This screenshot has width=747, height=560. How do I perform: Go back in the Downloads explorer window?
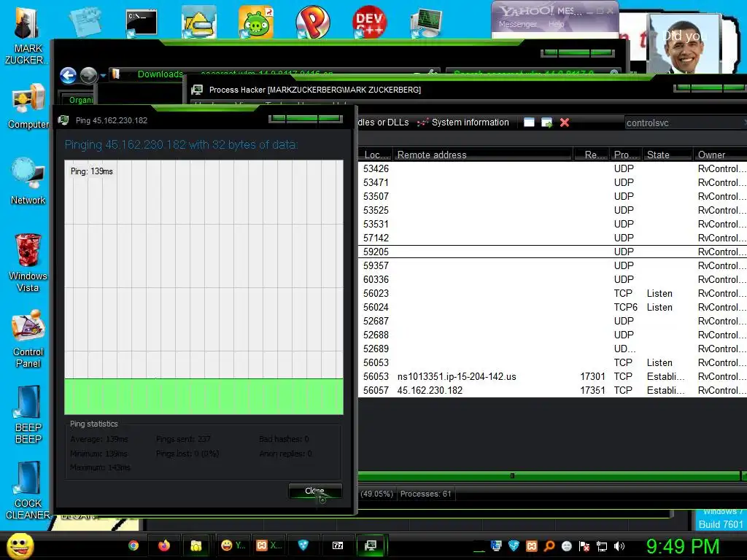(68, 75)
